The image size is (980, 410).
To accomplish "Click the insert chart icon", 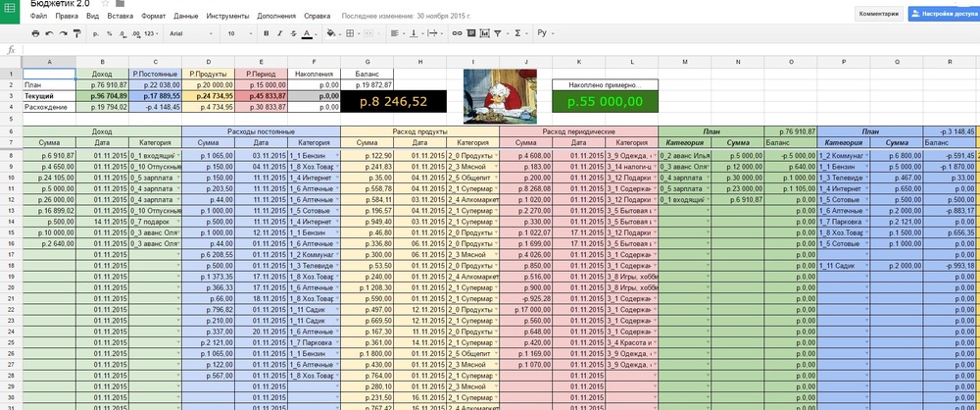I will click(487, 33).
